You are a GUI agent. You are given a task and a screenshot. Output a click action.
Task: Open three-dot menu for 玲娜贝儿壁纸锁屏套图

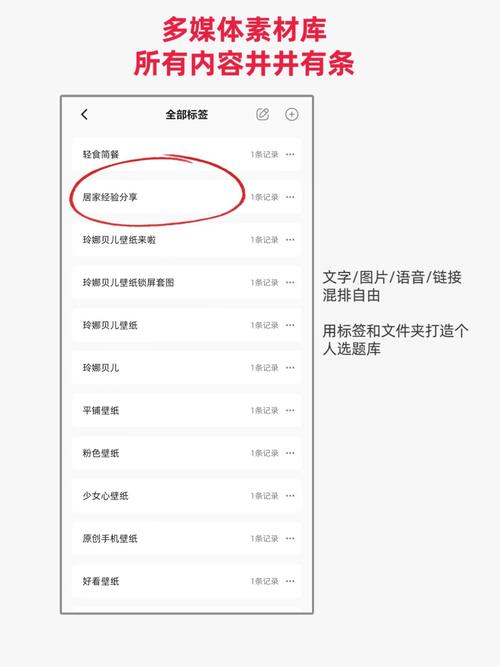click(290, 282)
